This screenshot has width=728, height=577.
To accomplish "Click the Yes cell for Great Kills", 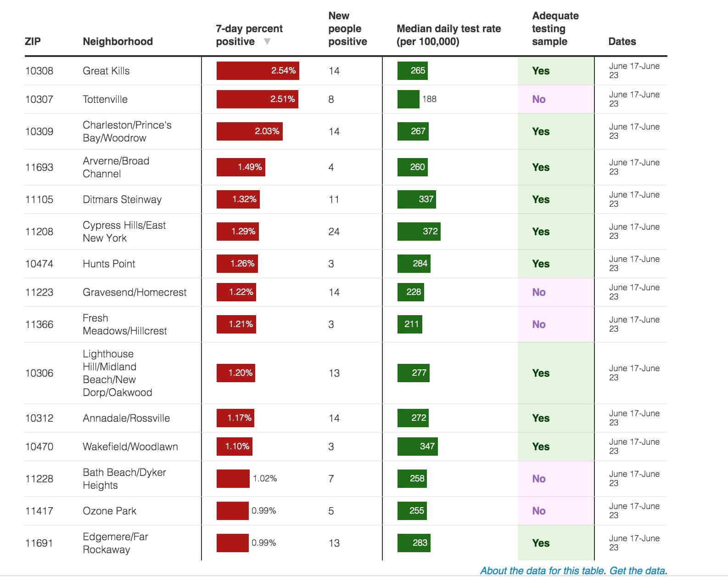I will click(541, 71).
